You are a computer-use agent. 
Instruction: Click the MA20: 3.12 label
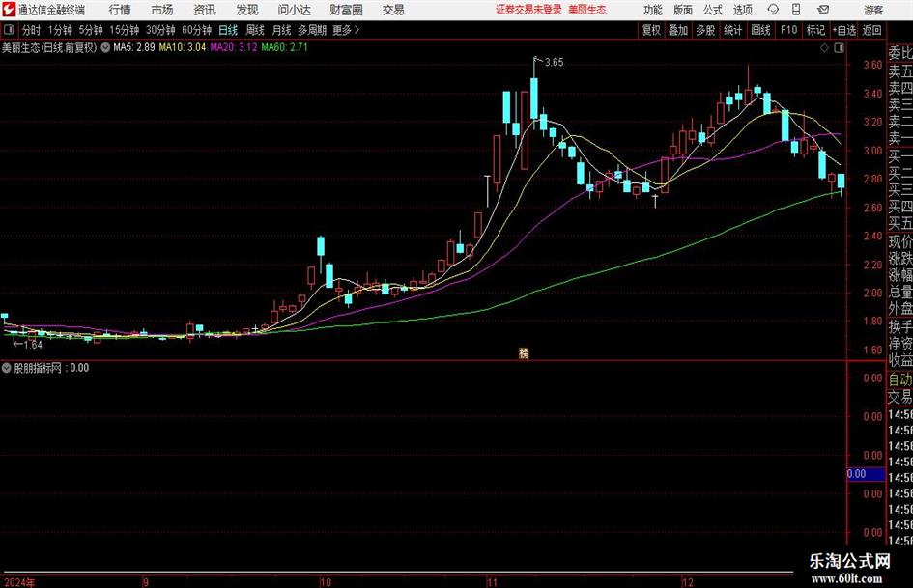[x=234, y=47]
